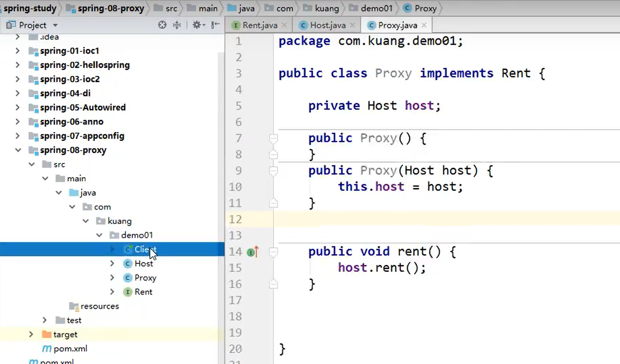Screen dimensions: 620x364
Task: Collapse the com package arrow
Action: pyautogui.click(x=72, y=207)
